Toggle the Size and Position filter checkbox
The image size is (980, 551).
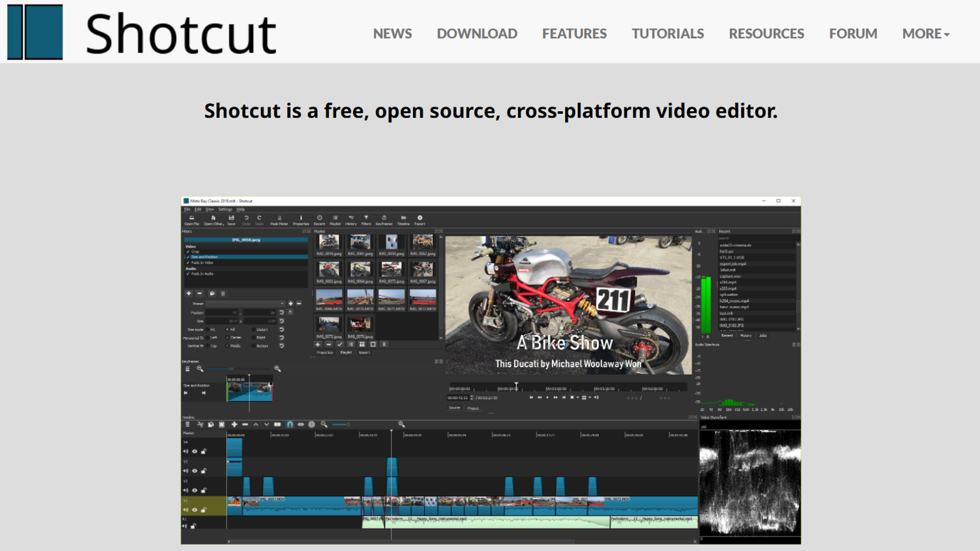188,257
